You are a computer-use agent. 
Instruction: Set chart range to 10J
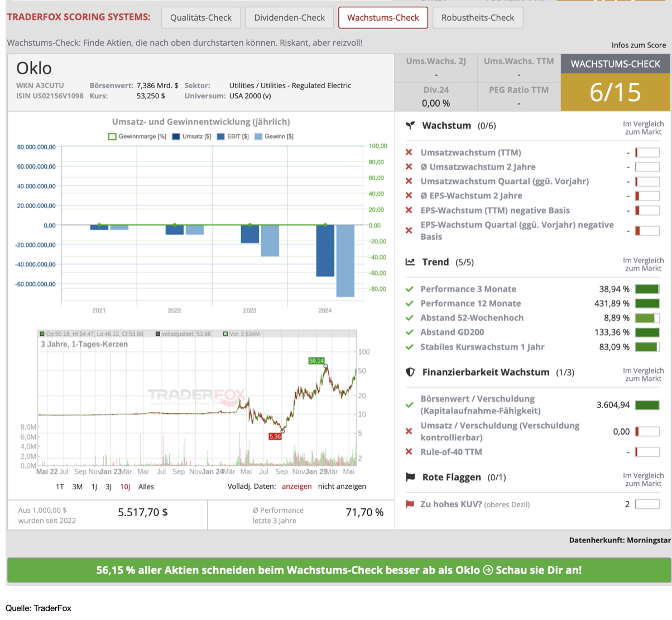[x=125, y=487]
